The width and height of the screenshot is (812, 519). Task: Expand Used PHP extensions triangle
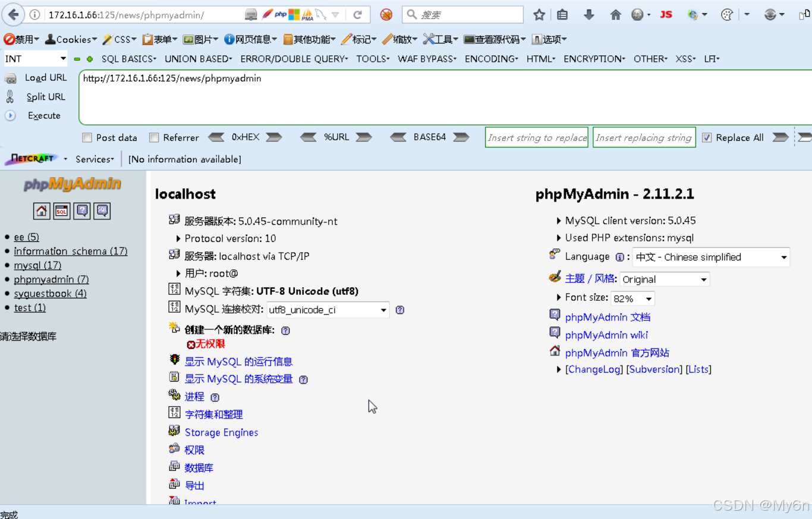(559, 238)
